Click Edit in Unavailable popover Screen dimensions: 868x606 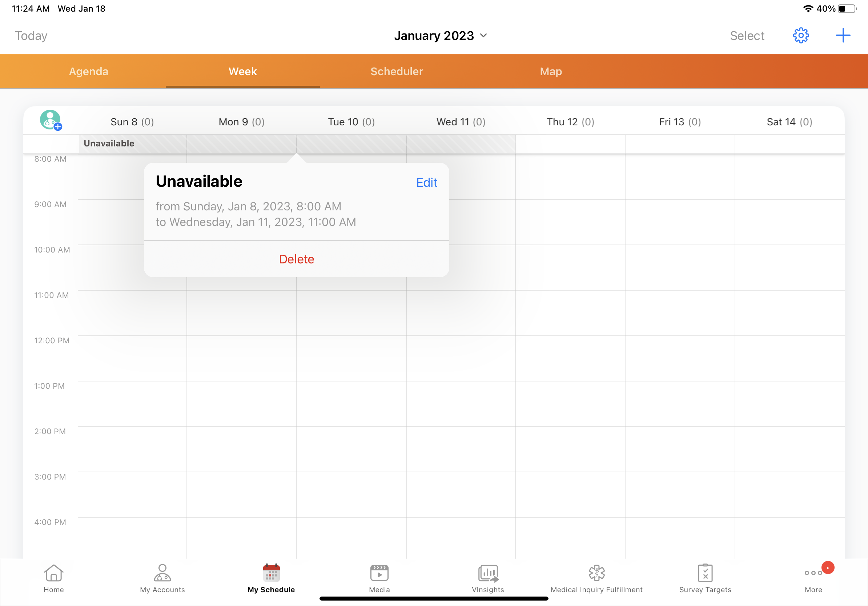pyautogui.click(x=426, y=182)
